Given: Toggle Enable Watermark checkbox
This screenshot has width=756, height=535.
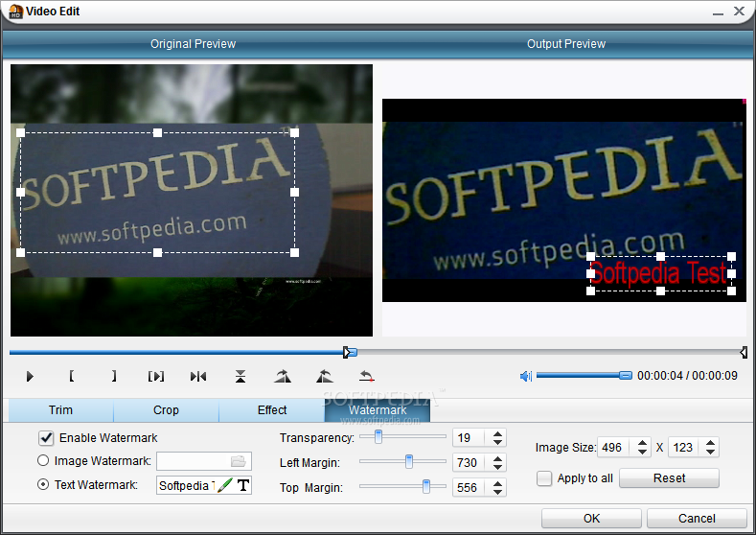Looking at the screenshot, I should (x=46, y=438).
